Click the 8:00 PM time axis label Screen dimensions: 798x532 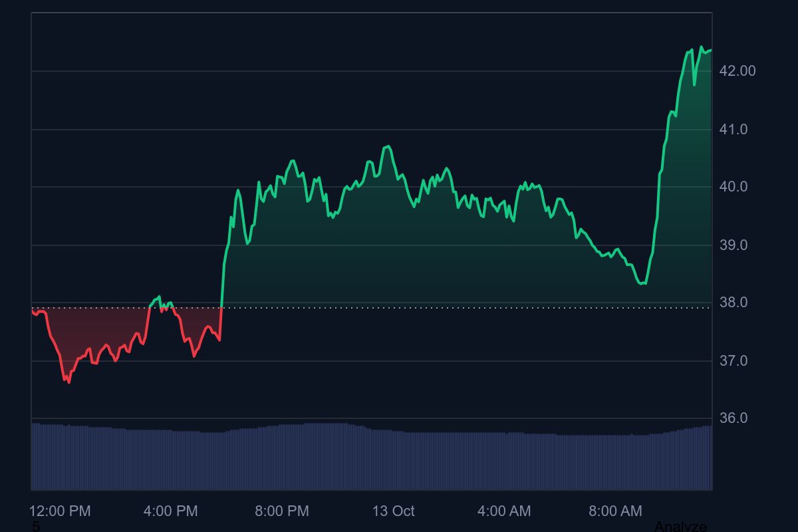click(x=282, y=511)
